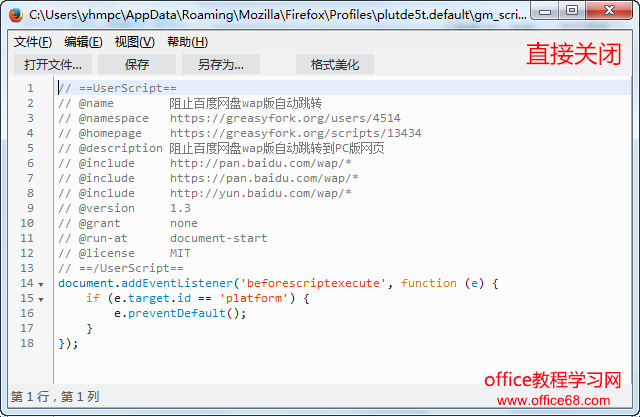This screenshot has width=640, height=417.
Task: Click the version value 1.3
Action: [180, 208]
